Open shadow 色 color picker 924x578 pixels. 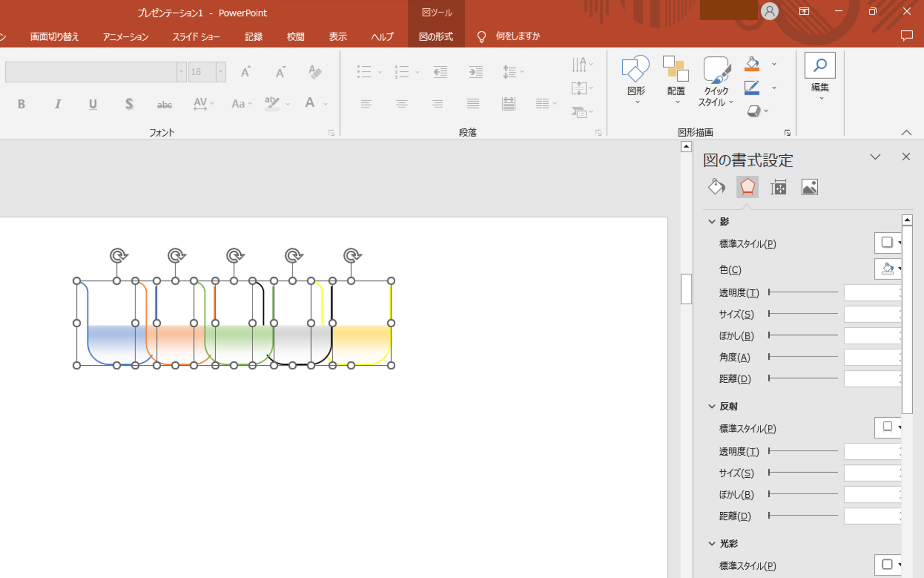pos(889,269)
